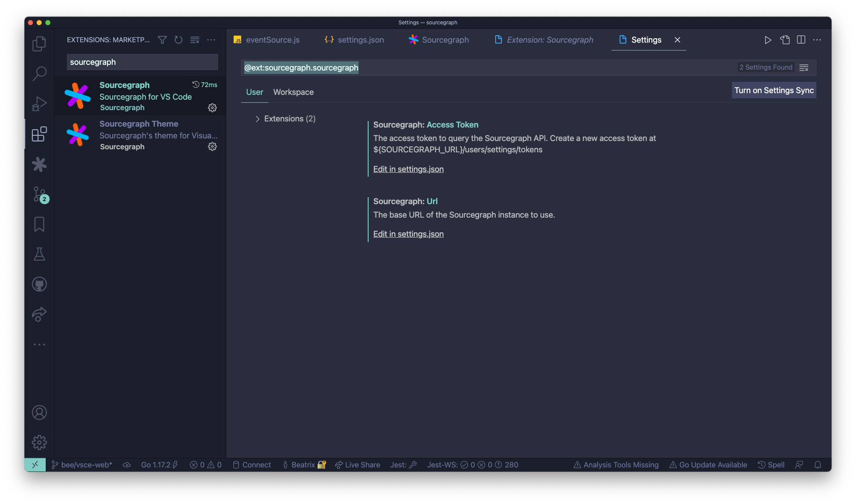The width and height of the screenshot is (856, 504).
Task: Click the 2 Settings Found label
Action: pyautogui.click(x=765, y=67)
